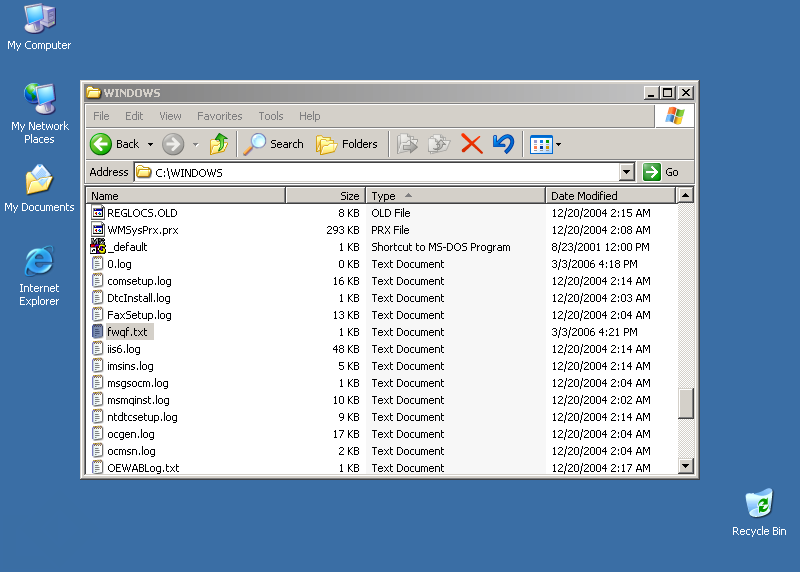Click the 293 KB size cell
The height and width of the screenshot is (572, 800).
click(342, 230)
